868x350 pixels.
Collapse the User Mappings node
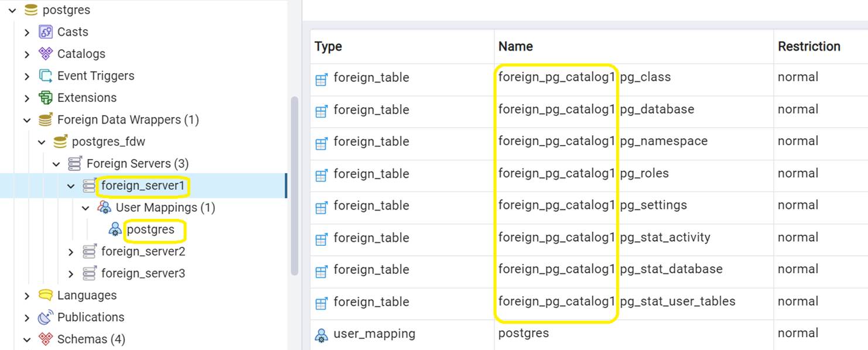(86, 208)
